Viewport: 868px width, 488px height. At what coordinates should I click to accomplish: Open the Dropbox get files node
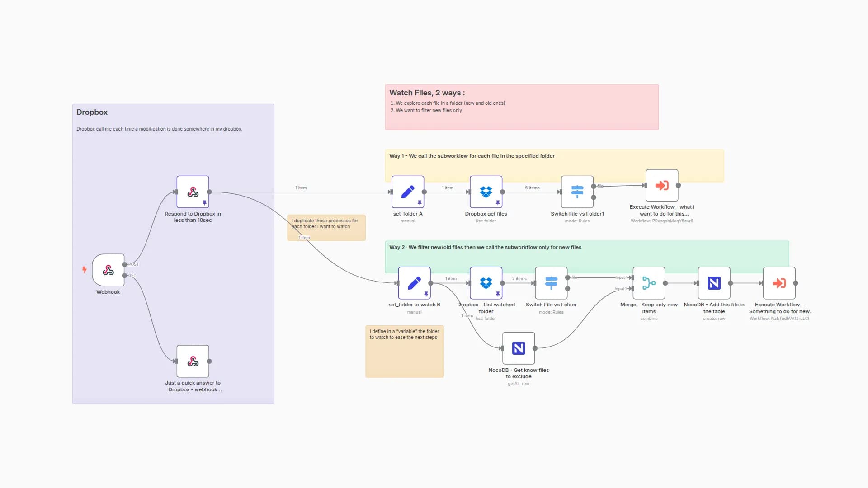coord(486,192)
